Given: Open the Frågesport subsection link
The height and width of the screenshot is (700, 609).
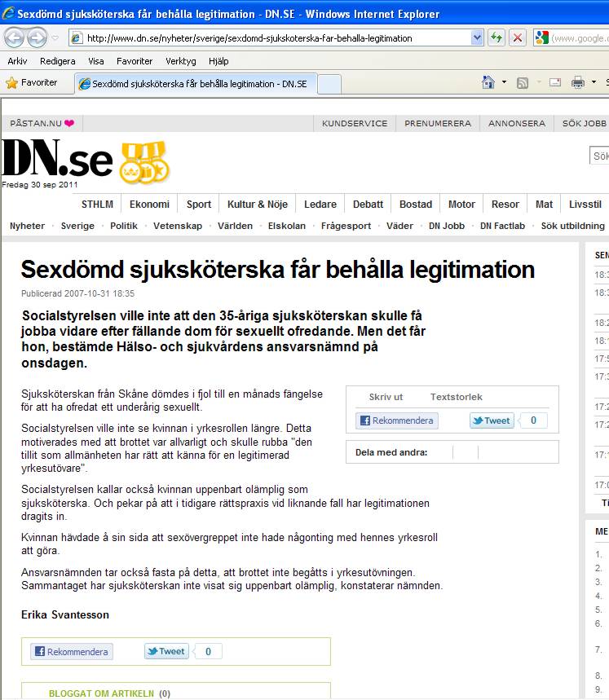Looking at the screenshot, I should coord(346,226).
